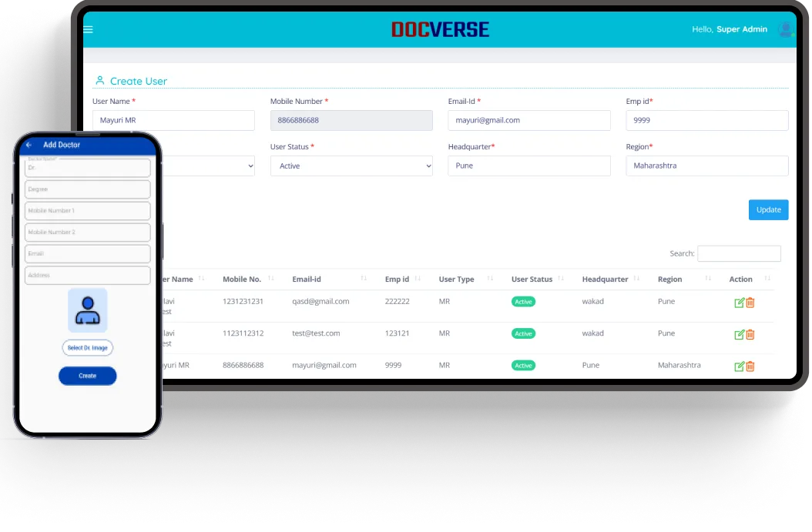The width and height of the screenshot is (812, 532).
Task: Select Emp id 123121 in the table
Action: pos(398,334)
